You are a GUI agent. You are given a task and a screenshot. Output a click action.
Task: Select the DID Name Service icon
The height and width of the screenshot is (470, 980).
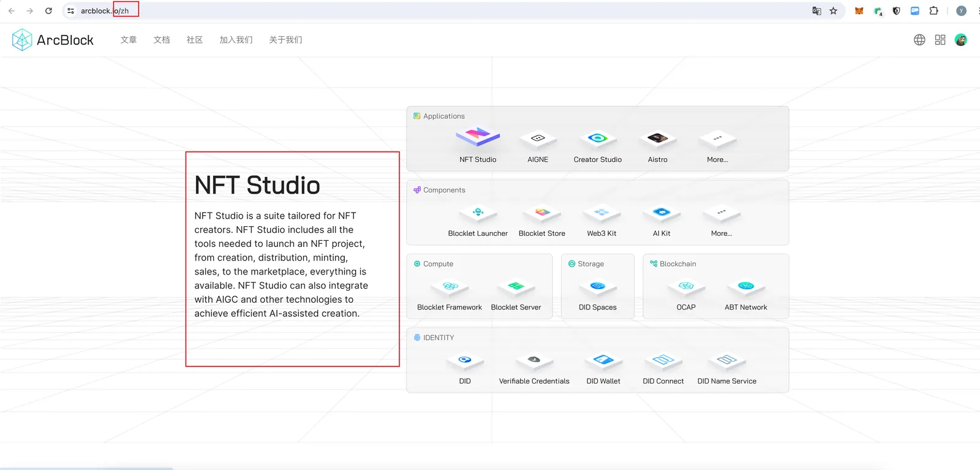point(727,360)
